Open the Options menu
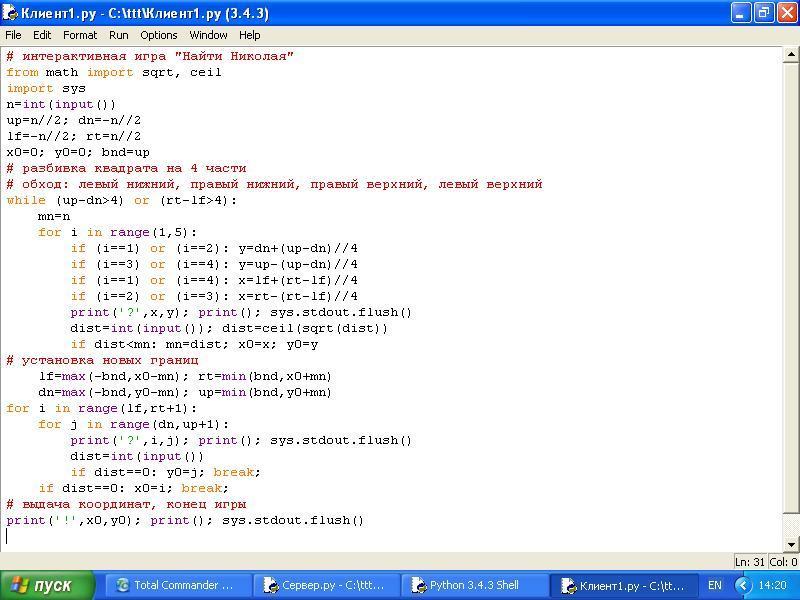The height and width of the screenshot is (600, 800). click(x=159, y=35)
